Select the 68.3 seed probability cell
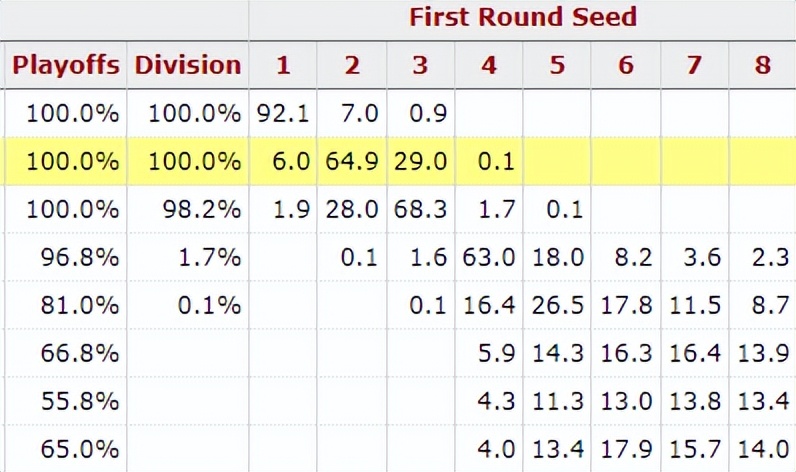 (420, 210)
